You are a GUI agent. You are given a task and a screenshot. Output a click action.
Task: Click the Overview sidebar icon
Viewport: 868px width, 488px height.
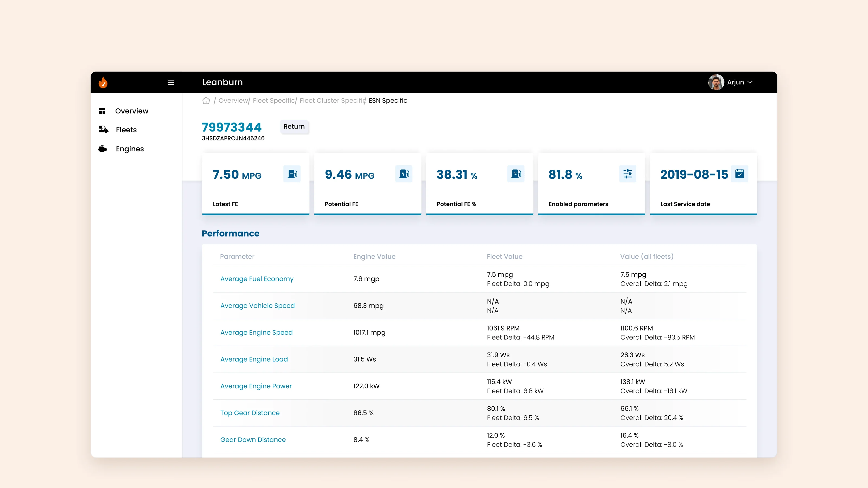102,111
